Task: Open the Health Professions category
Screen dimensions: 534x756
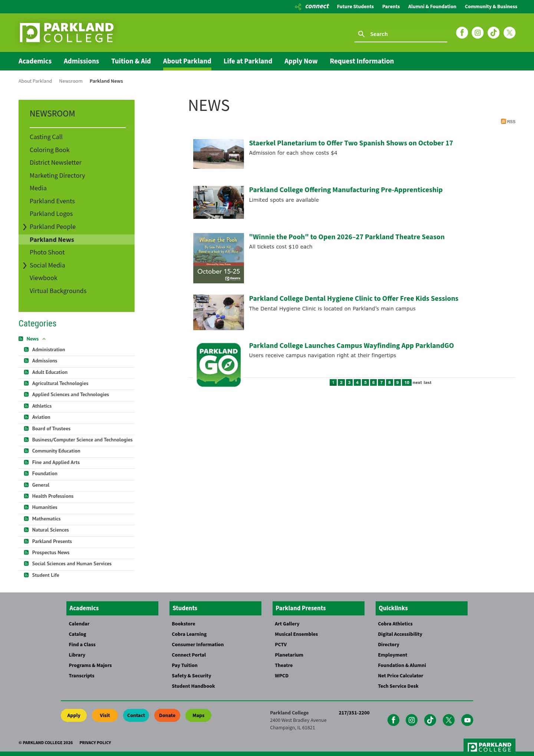Action: [53, 496]
